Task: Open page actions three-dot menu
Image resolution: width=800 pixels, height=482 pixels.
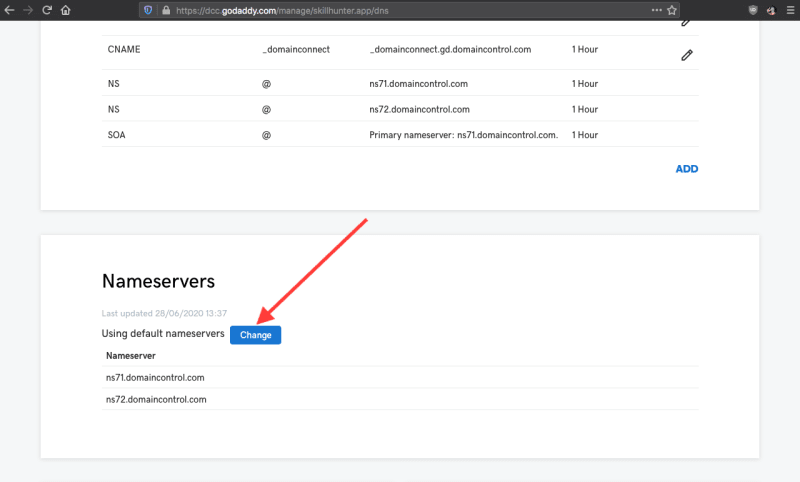Action: tap(657, 10)
